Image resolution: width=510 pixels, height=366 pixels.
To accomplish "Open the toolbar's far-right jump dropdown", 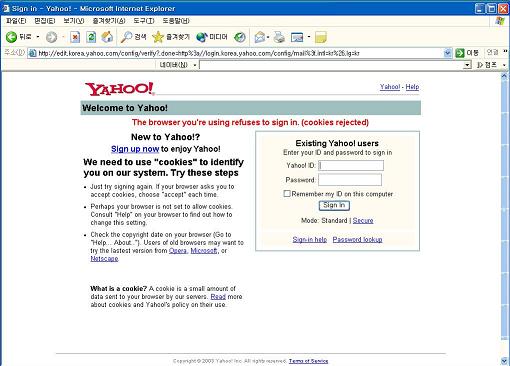I will [504, 65].
